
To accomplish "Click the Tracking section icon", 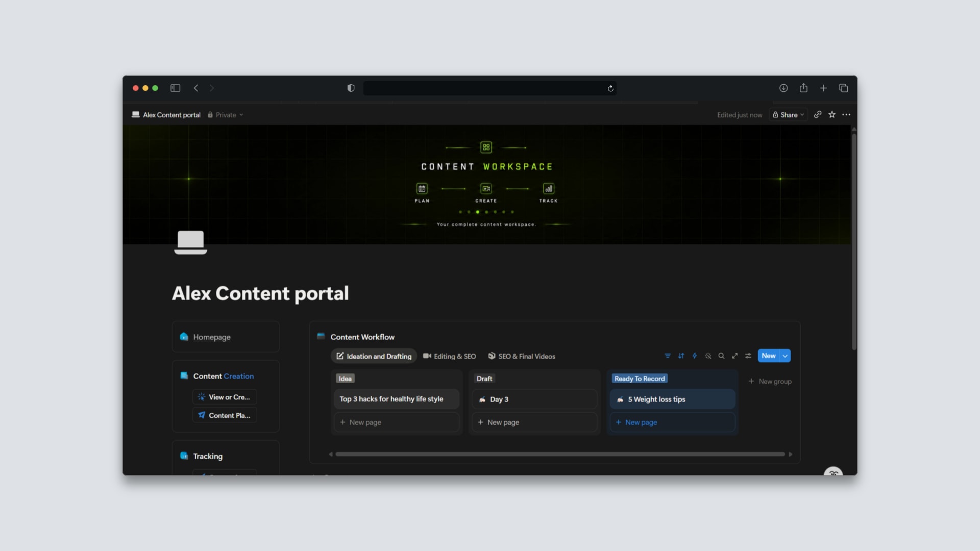I will 184,456.
